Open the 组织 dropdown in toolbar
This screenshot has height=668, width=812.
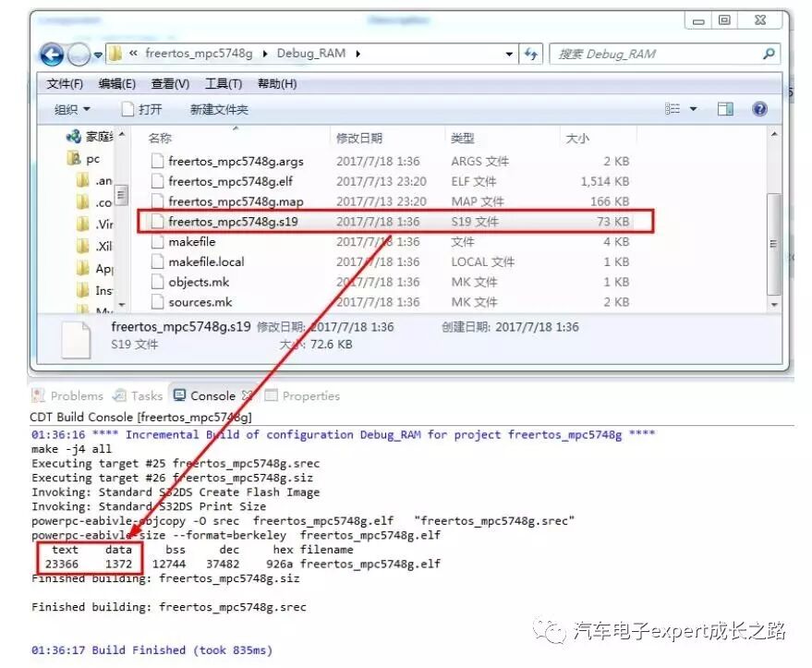pyautogui.click(x=72, y=109)
